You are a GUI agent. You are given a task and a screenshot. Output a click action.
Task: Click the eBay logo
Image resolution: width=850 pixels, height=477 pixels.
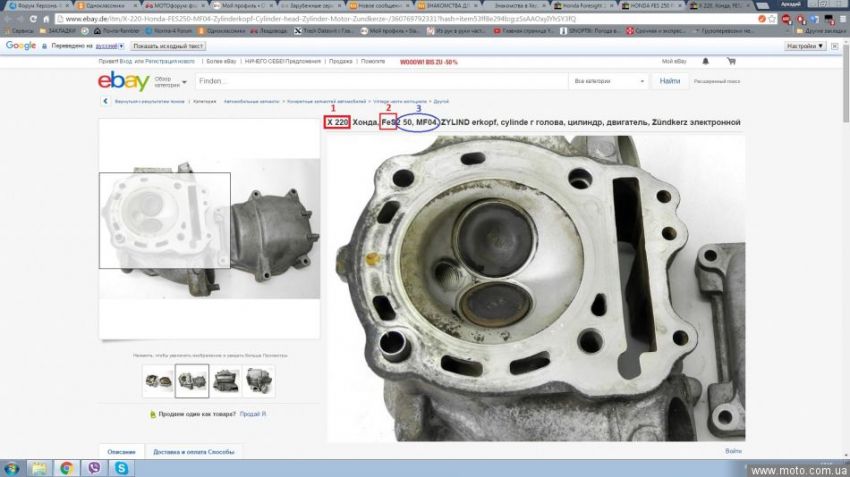124,81
